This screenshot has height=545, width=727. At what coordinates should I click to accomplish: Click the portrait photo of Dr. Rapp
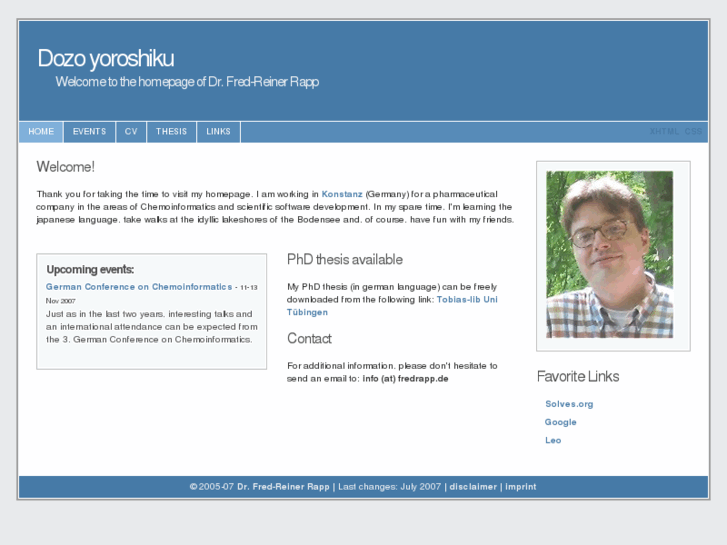[610, 255]
